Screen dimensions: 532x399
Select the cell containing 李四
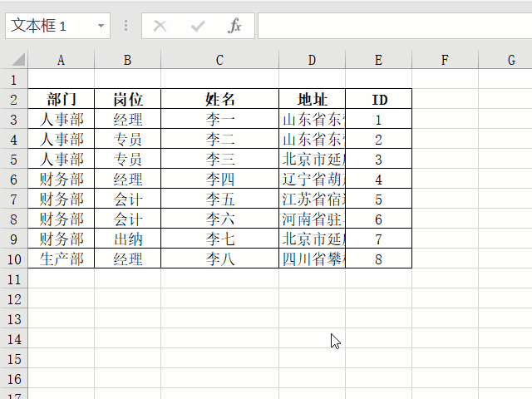coord(219,180)
